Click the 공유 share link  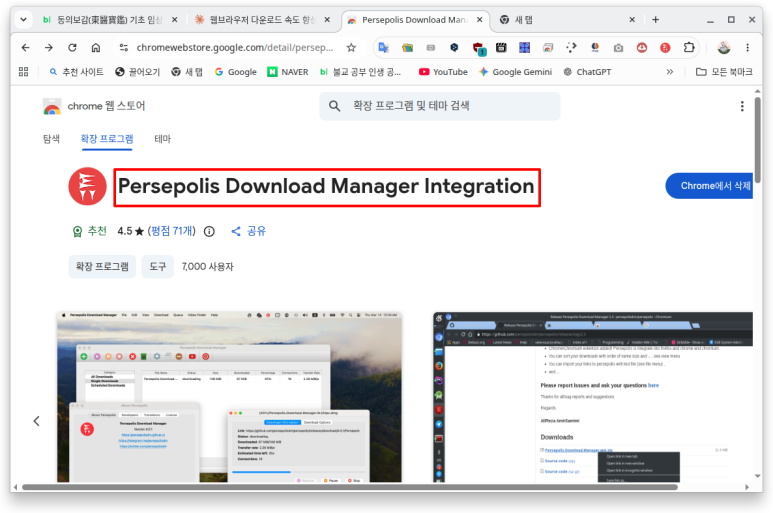[249, 231]
